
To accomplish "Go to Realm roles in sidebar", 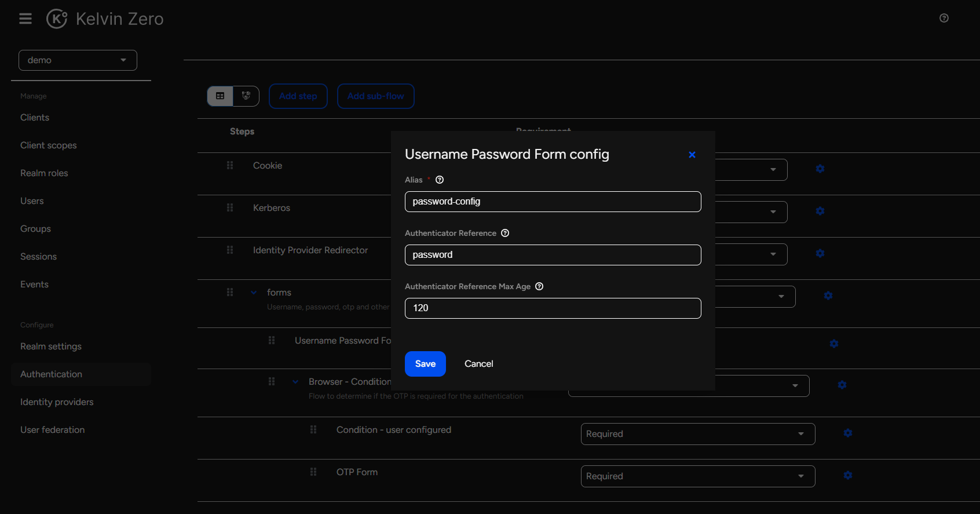I will point(44,173).
